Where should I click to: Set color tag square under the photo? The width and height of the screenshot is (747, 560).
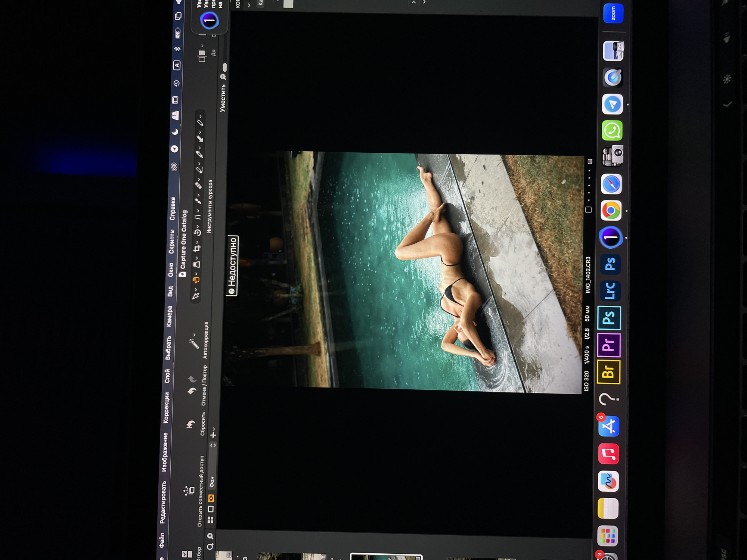589,210
